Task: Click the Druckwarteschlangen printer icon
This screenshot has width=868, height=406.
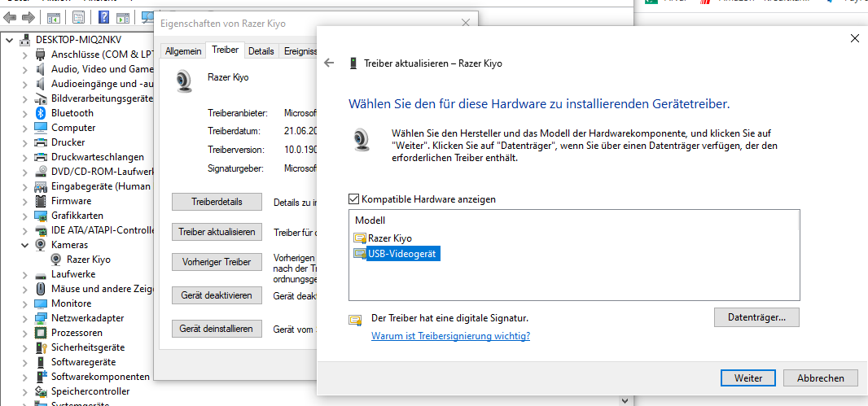Action: click(x=41, y=157)
